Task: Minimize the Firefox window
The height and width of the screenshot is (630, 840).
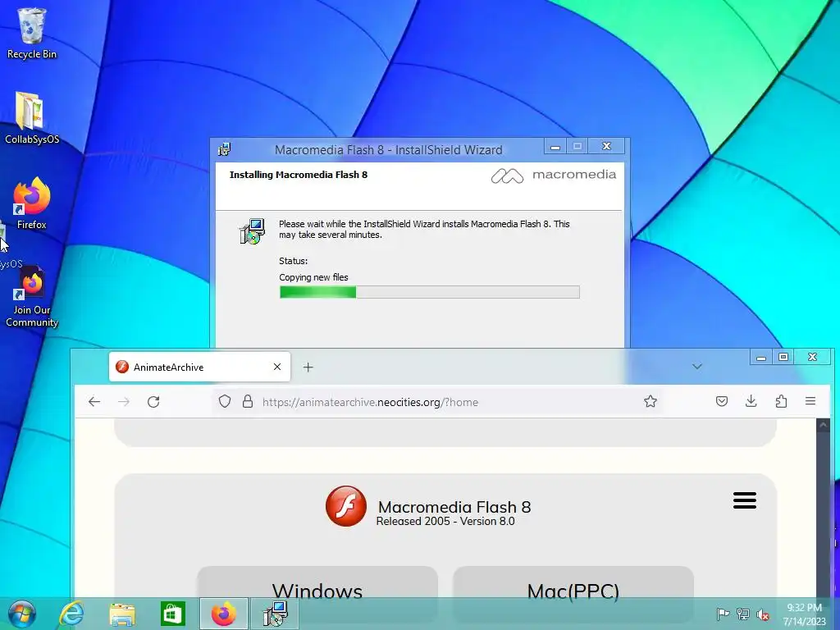Action: [x=761, y=358]
